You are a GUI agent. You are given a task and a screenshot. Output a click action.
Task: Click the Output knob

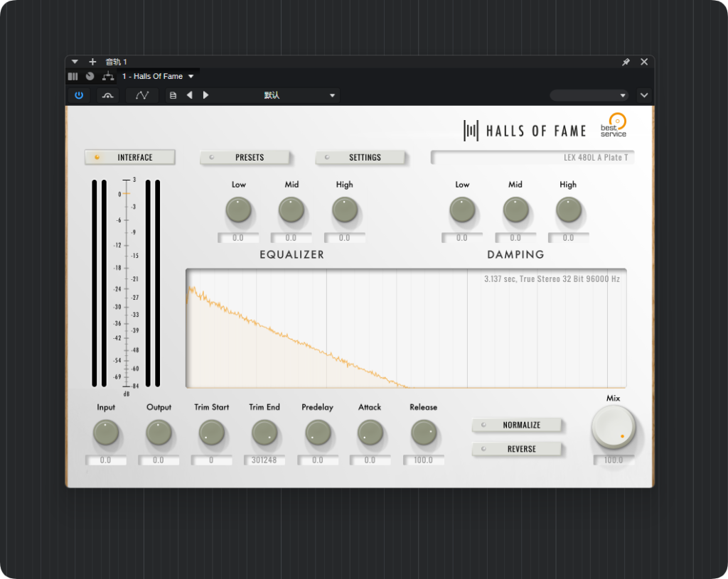tap(159, 433)
